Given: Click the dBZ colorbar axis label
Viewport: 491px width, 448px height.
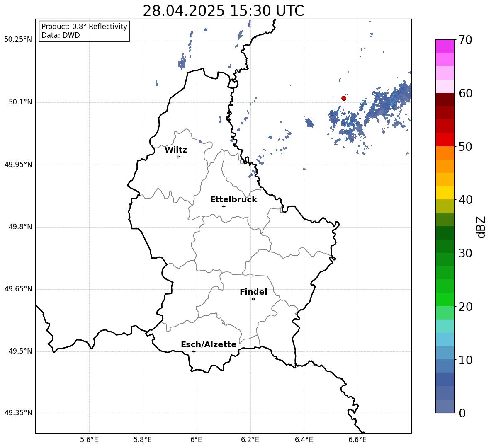Looking at the screenshot, I should (x=481, y=227).
